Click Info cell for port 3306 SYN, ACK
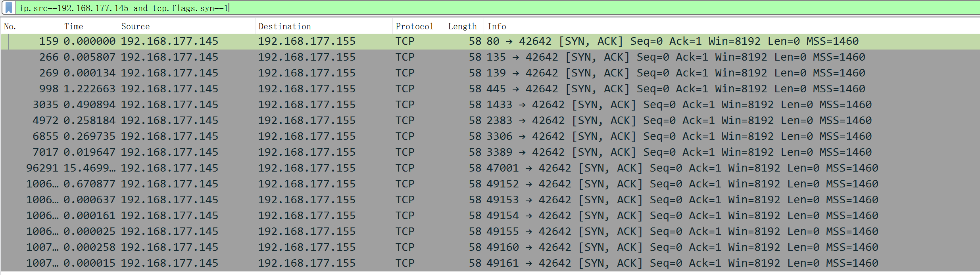The height and width of the screenshot is (275, 980). coord(679,136)
